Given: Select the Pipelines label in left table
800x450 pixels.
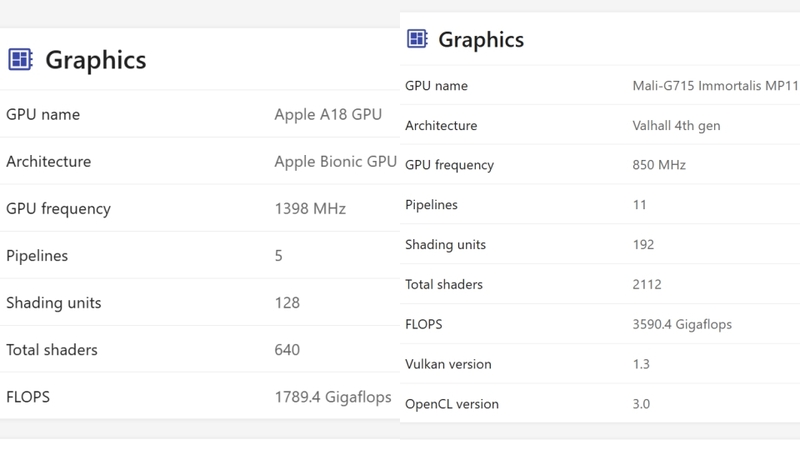Looking at the screenshot, I should click(x=37, y=256).
